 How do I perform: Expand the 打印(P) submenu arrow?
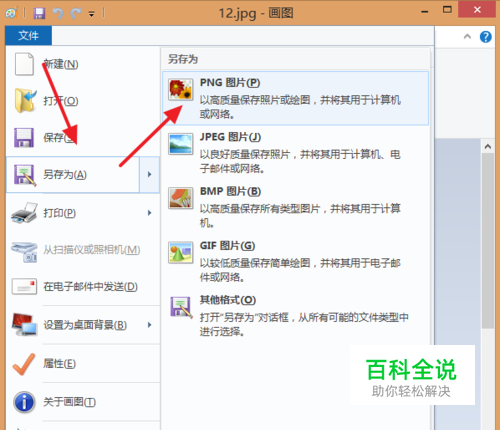pyautogui.click(x=149, y=213)
